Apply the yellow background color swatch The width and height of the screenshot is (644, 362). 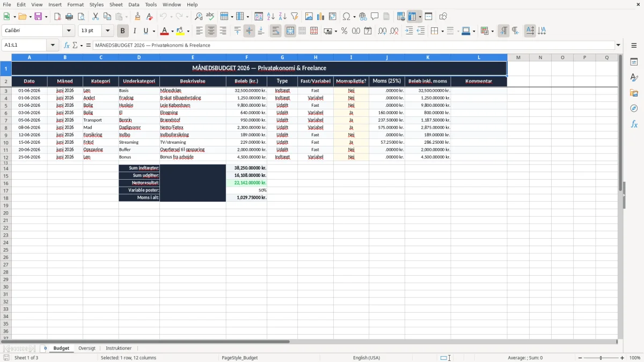coord(180,31)
